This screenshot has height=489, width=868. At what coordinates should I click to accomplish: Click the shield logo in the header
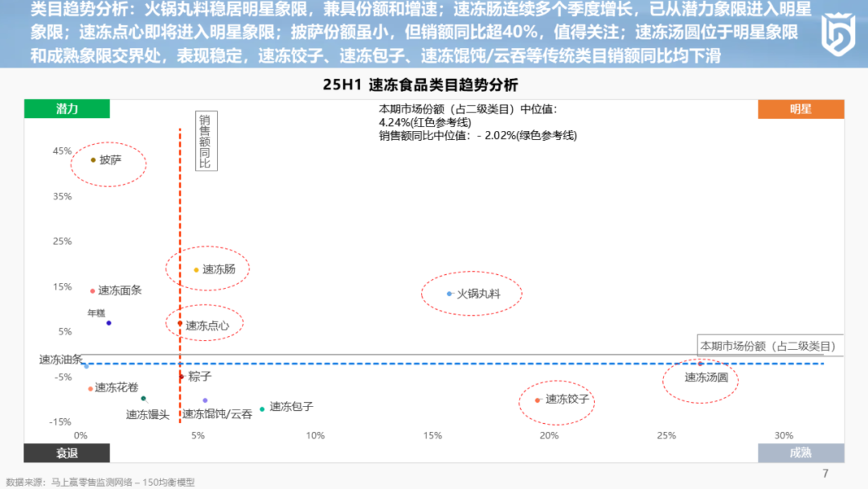[838, 34]
